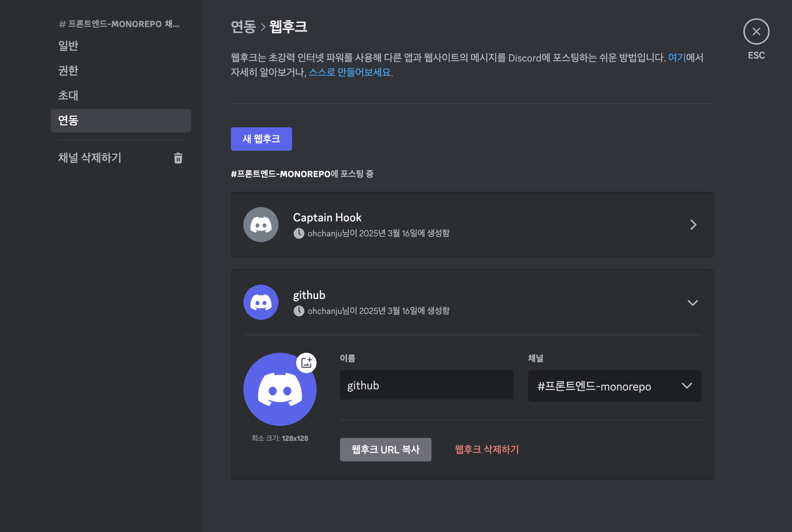Screen dimensions: 792x532
Task: Expand the Captain Hook webhook chevron
Action: [693, 225]
